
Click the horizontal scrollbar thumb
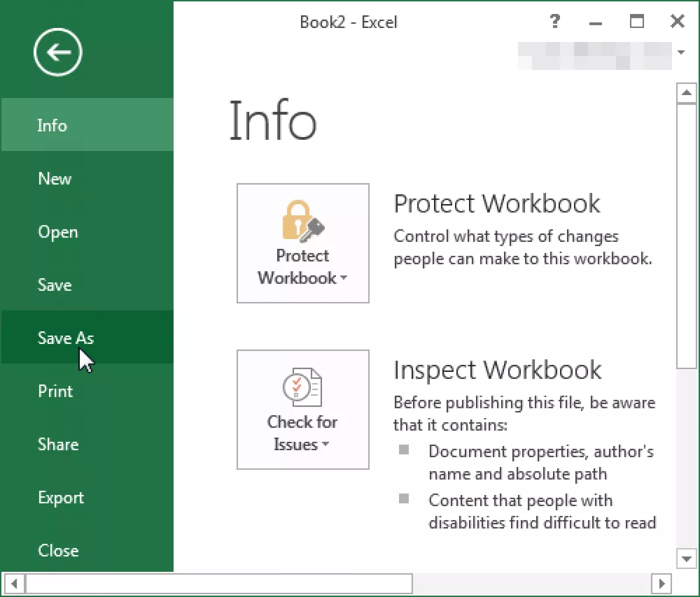tap(219, 584)
